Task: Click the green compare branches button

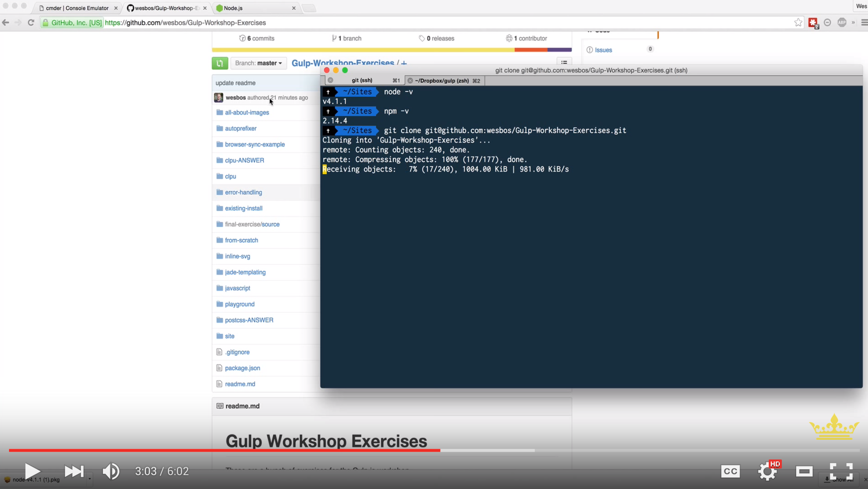Action: [x=220, y=63]
